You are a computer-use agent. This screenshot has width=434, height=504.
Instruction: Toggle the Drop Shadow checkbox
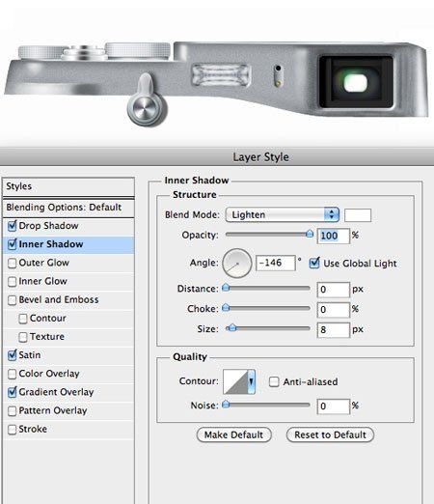12,226
